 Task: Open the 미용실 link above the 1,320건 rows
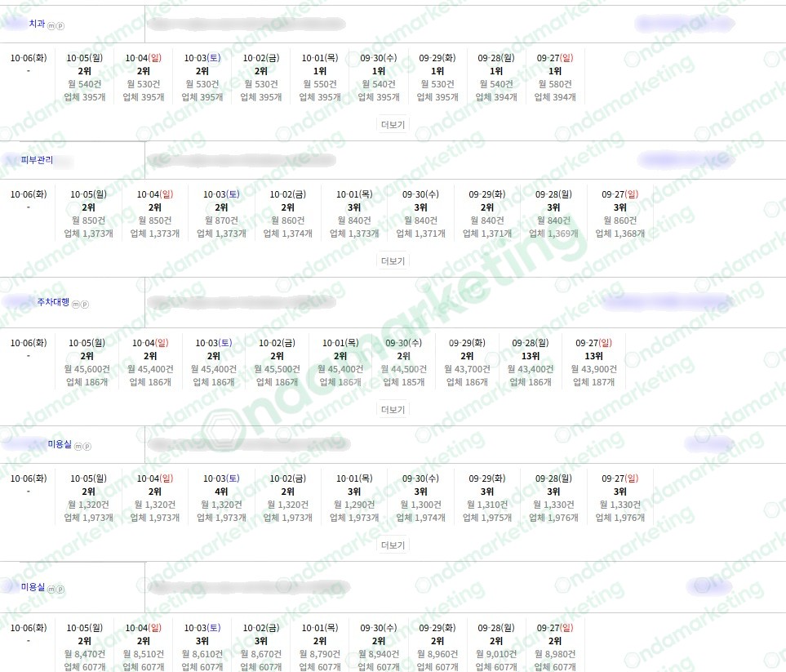(x=60, y=444)
